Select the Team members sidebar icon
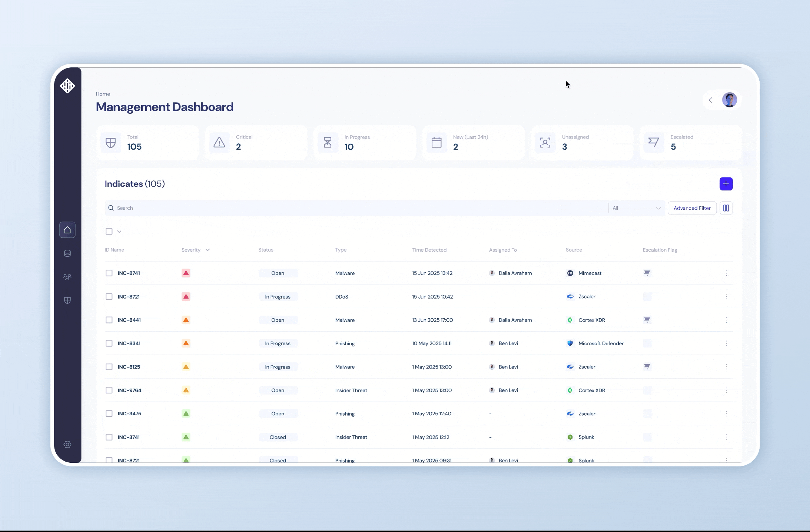Image resolution: width=810 pixels, height=532 pixels. 67,277
